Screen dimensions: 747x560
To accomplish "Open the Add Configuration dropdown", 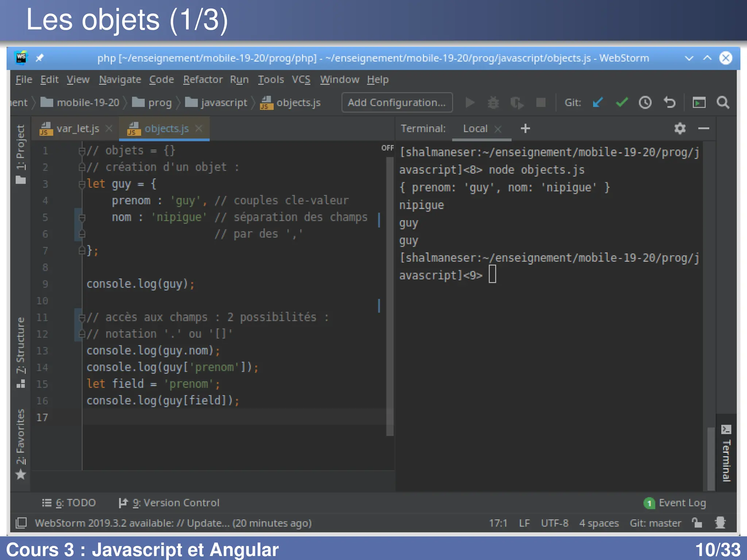I will pyautogui.click(x=397, y=102).
